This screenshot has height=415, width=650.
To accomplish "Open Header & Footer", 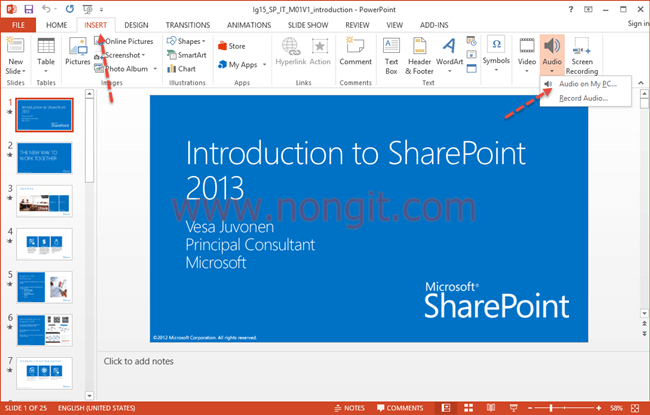I will coord(419,56).
